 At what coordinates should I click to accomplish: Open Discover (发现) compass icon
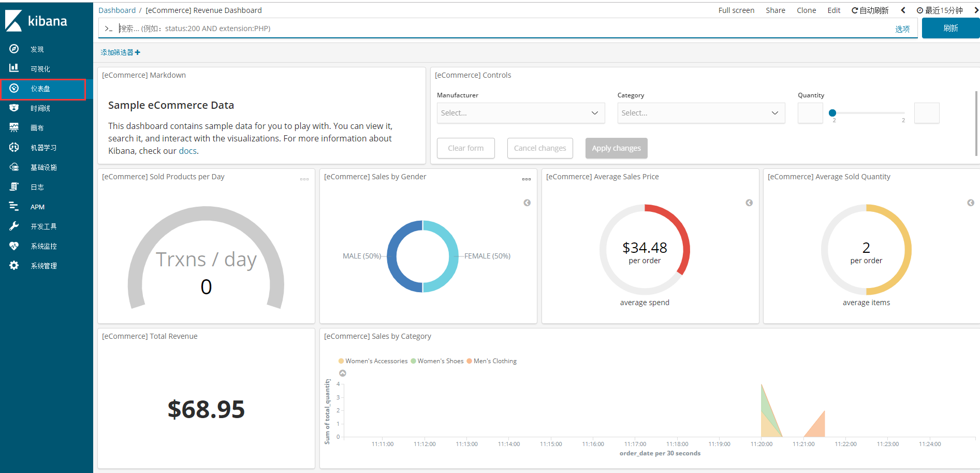point(14,49)
